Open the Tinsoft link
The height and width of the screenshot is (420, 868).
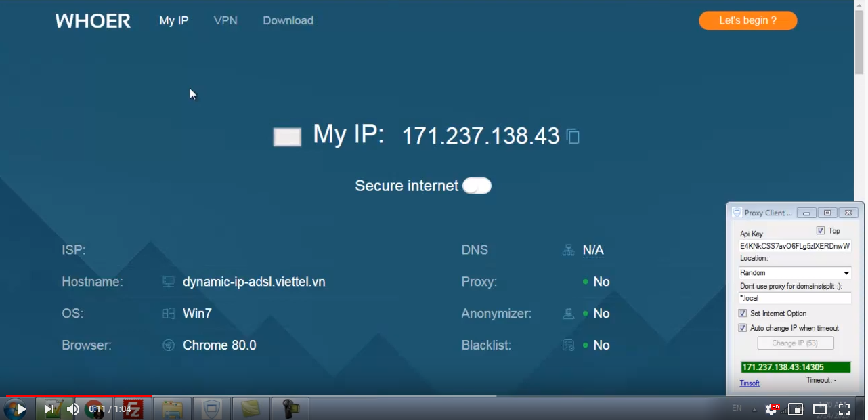click(750, 383)
